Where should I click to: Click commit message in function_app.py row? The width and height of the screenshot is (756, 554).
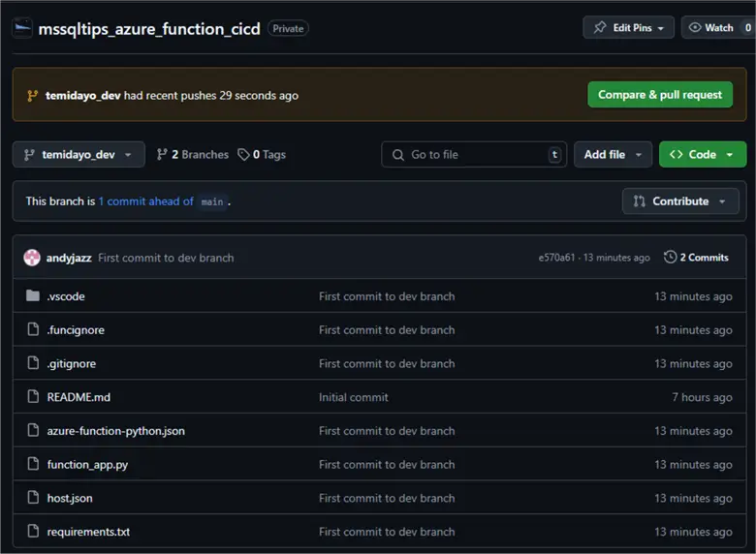click(x=387, y=465)
